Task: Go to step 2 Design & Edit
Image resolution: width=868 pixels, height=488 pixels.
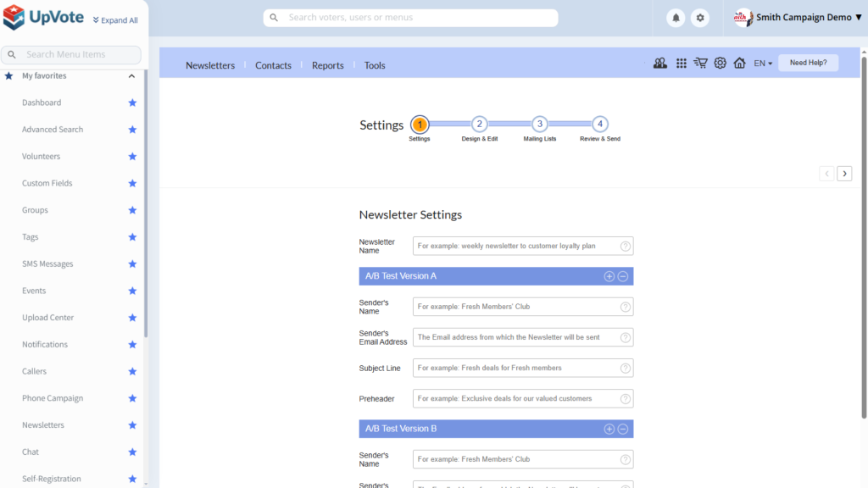Action: tap(480, 125)
